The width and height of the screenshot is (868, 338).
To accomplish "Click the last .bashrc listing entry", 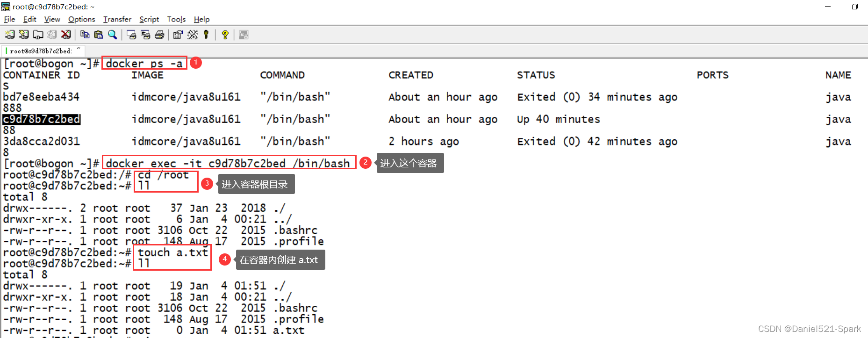I will [x=295, y=308].
